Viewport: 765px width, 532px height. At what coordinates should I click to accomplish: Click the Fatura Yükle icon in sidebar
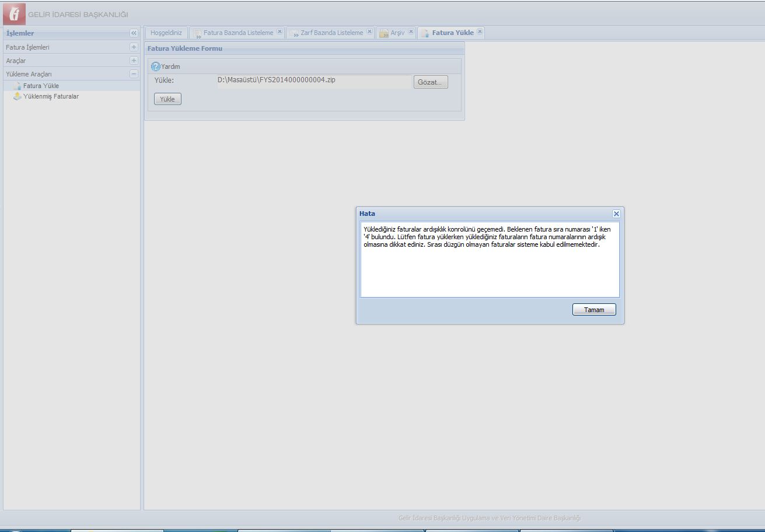coord(17,86)
